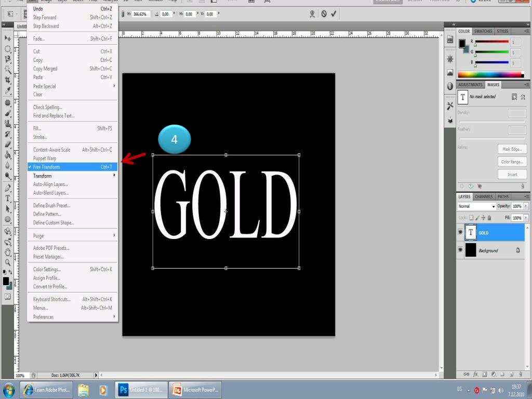
Task: Toggle lock transparent pixels
Action: (471, 218)
